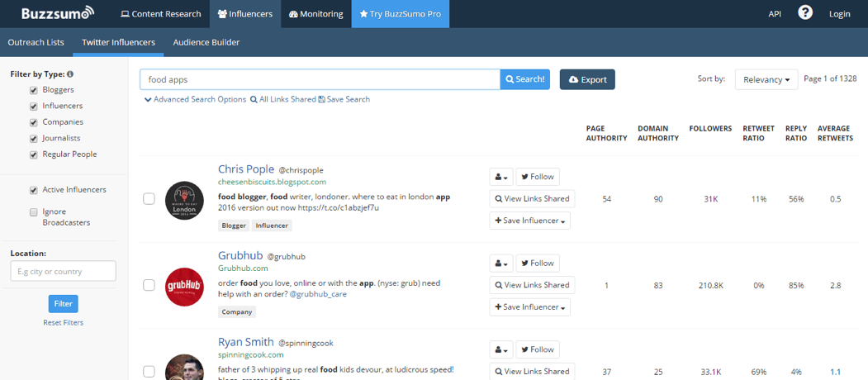Export the influencer results
Image resolution: width=868 pixels, height=380 pixels.
[587, 79]
